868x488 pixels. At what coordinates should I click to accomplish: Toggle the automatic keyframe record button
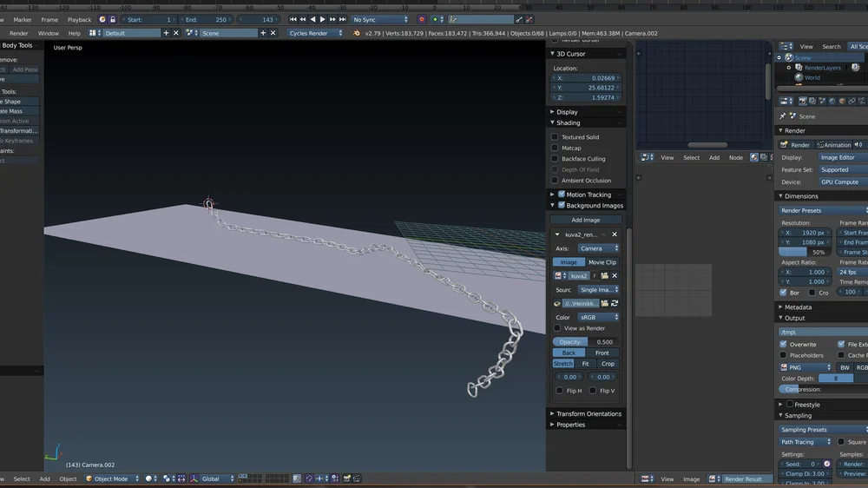421,19
